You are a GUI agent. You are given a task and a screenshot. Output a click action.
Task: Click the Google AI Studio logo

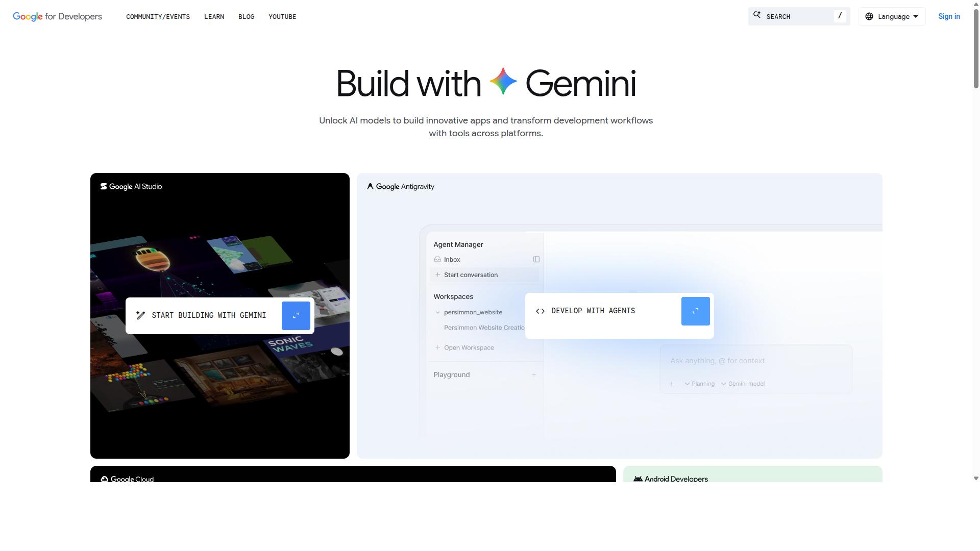[x=131, y=187]
